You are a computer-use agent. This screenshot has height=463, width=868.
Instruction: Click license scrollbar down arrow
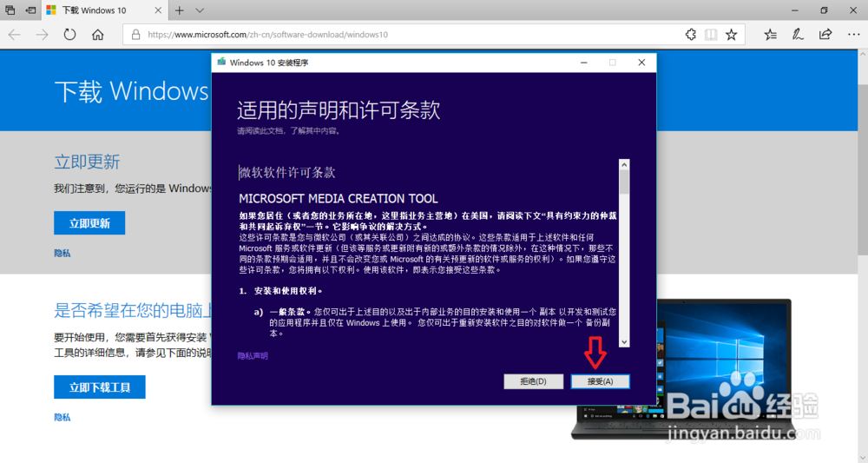624,341
